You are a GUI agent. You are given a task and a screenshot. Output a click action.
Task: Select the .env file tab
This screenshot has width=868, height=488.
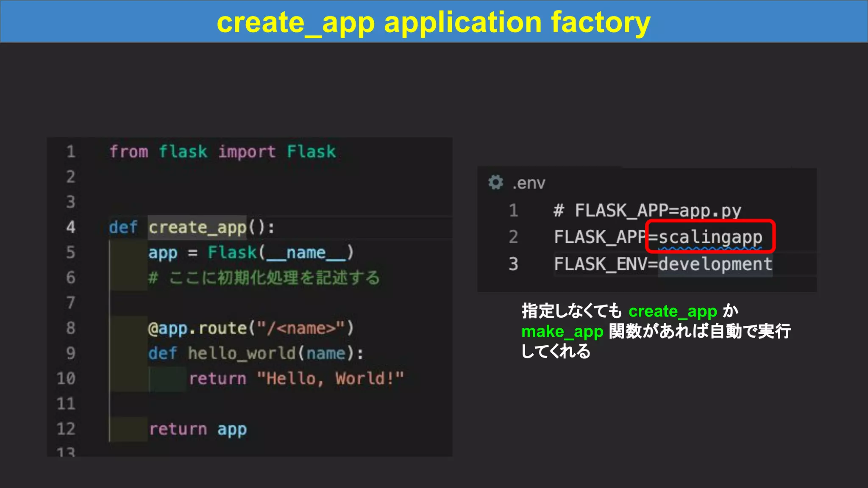pos(528,183)
